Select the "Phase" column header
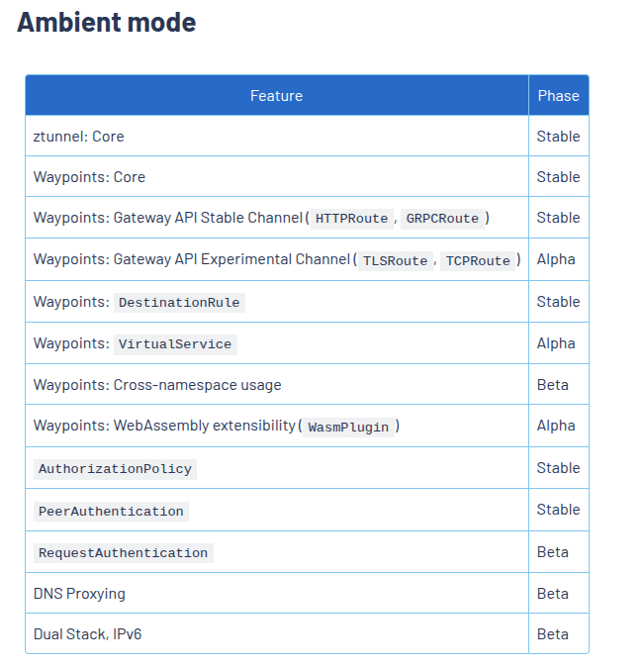 pyautogui.click(x=558, y=96)
